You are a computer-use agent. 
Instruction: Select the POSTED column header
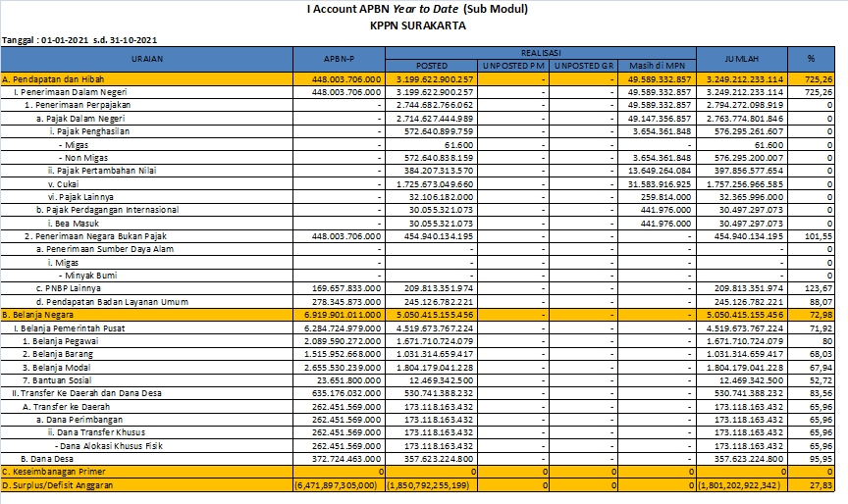[431, 66]
